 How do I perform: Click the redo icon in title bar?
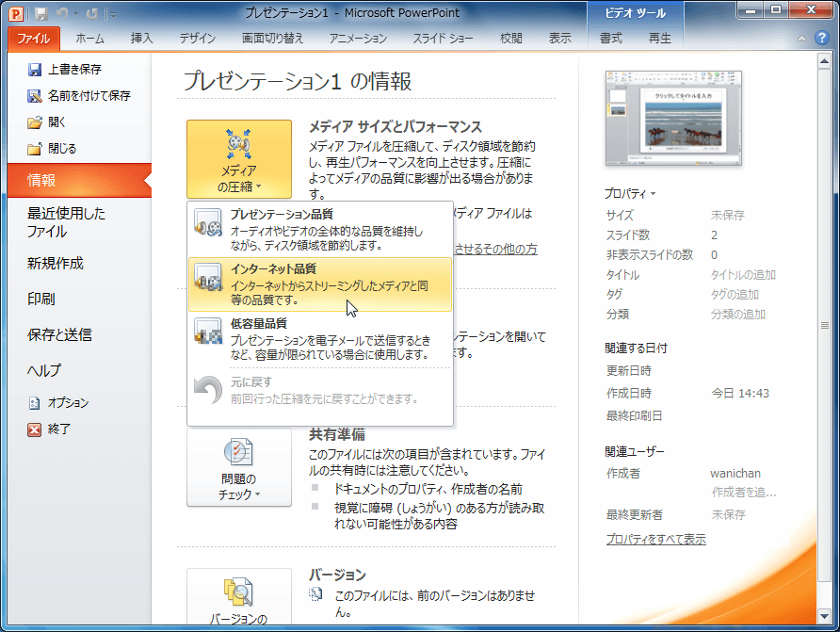(92, 13)
